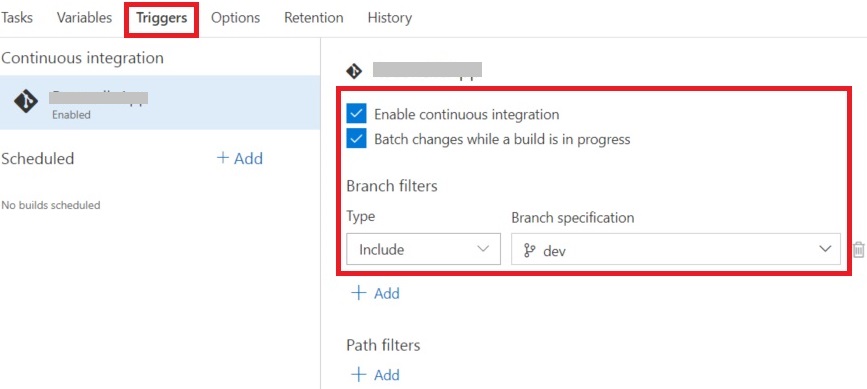Uncheck Enable continuous integration
The image size is (867, 389).
pos(357,114)
